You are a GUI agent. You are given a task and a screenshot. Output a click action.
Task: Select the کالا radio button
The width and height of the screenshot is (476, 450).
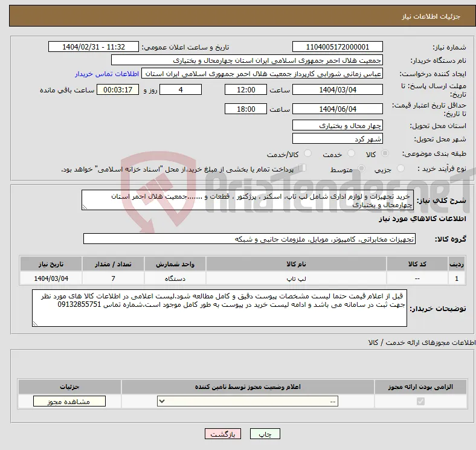click(x=385, y=153)
